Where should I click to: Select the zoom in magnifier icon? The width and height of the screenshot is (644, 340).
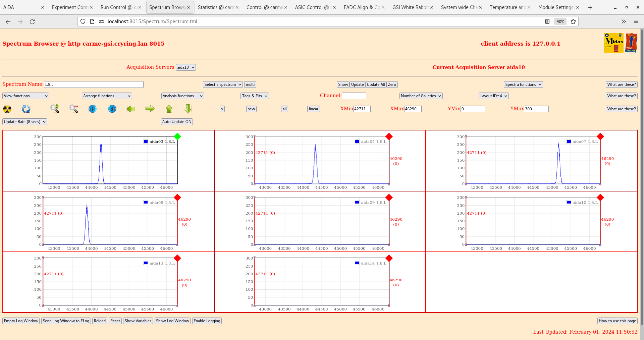tap(55, 109)
